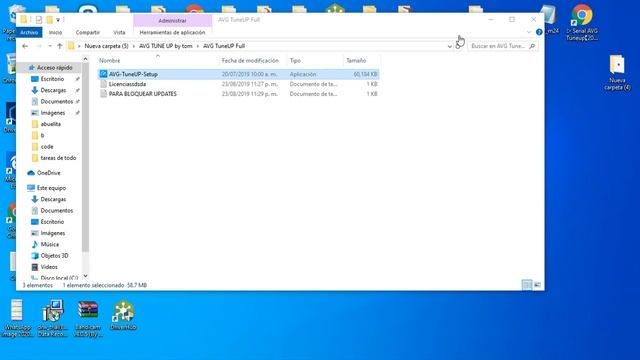Select the WhatsApp Image desktop file
Viewport: 640px width, 360px height.
click(17, 318)
